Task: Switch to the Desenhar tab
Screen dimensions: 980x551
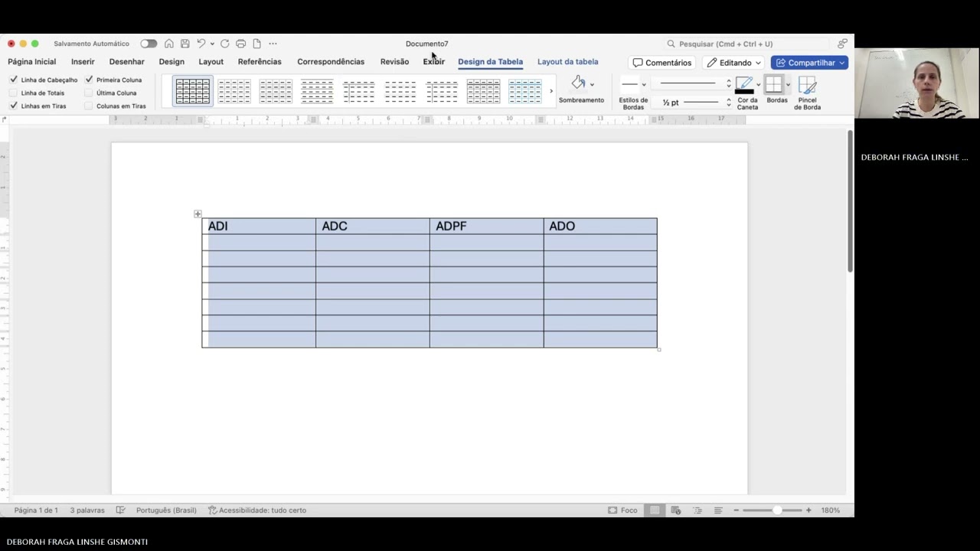Action: pos(126,62)
